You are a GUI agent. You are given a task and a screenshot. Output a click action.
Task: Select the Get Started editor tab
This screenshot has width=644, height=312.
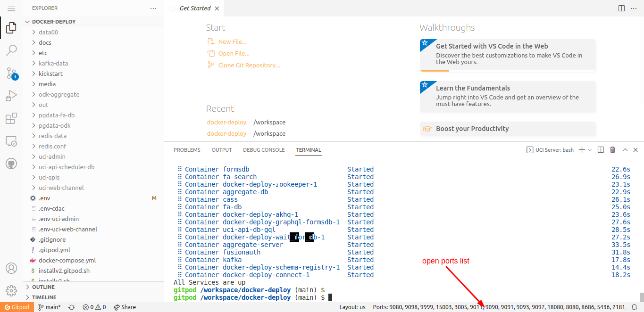click(194, 8)
